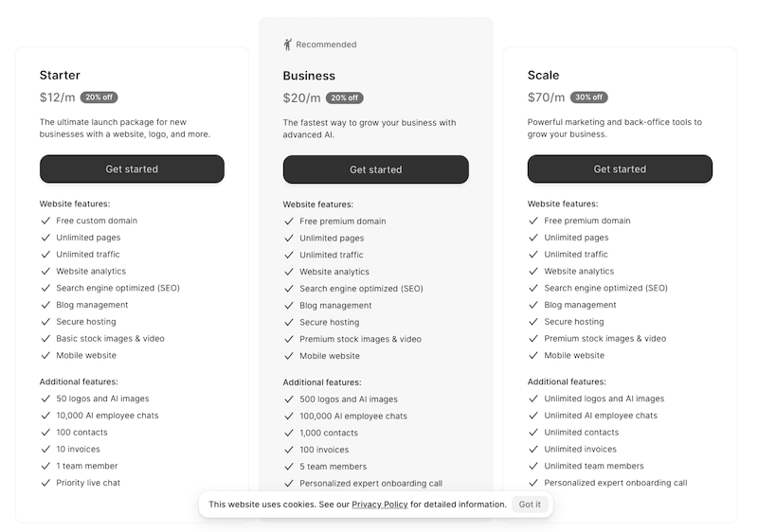The width and height of the screenshot is (758, 532).
Task: Click checkmark next to Business 500 logos and AI images
Action: click(x=289, y=399)
